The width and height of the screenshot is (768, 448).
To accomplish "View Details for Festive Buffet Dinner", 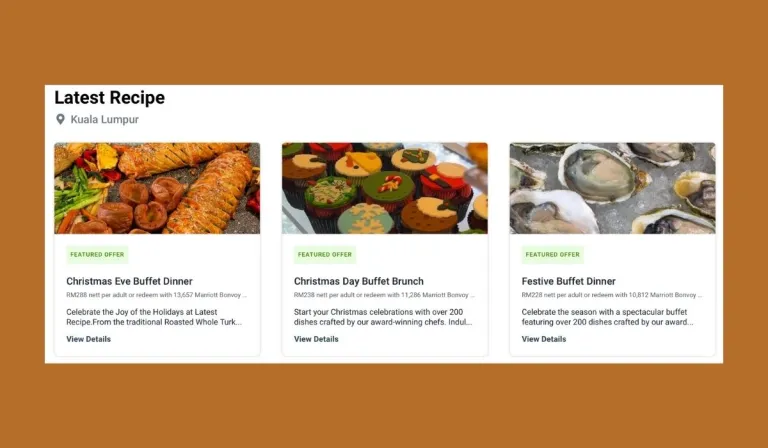I will tap(544, 339).
